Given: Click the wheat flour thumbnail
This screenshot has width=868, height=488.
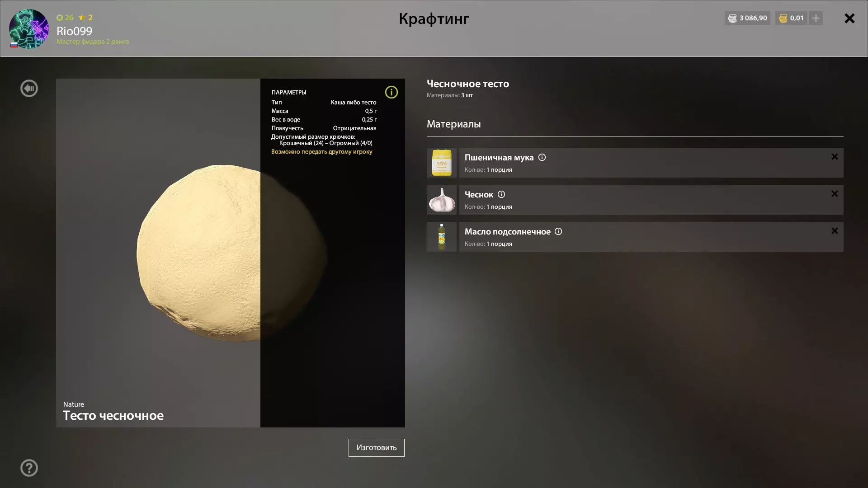Looking at the screenshot, I should tap(441, 163).
